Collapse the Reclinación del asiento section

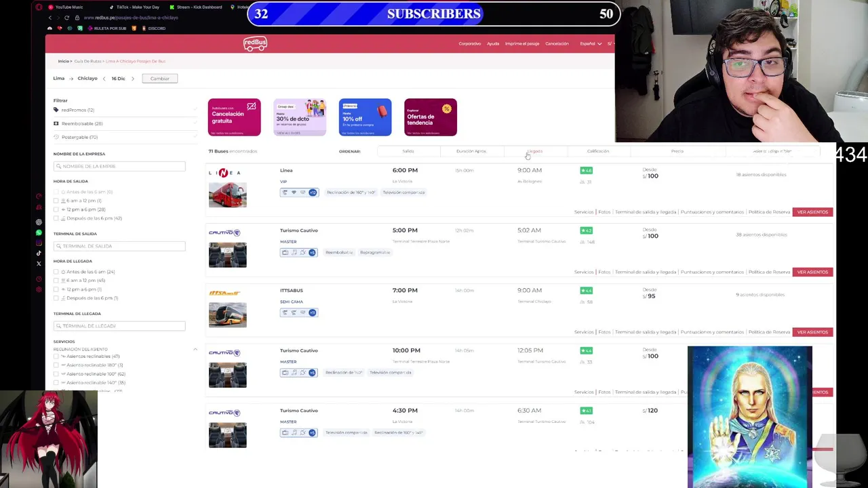[195, 349]
